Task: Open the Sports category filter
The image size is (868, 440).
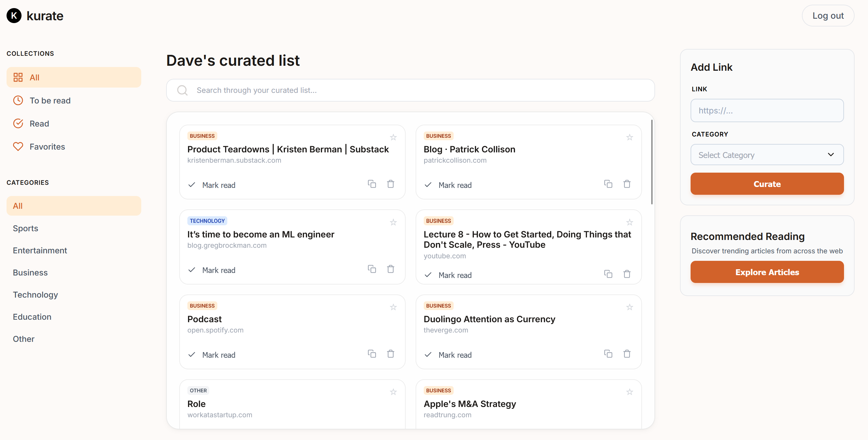Action: pos(25,228)
